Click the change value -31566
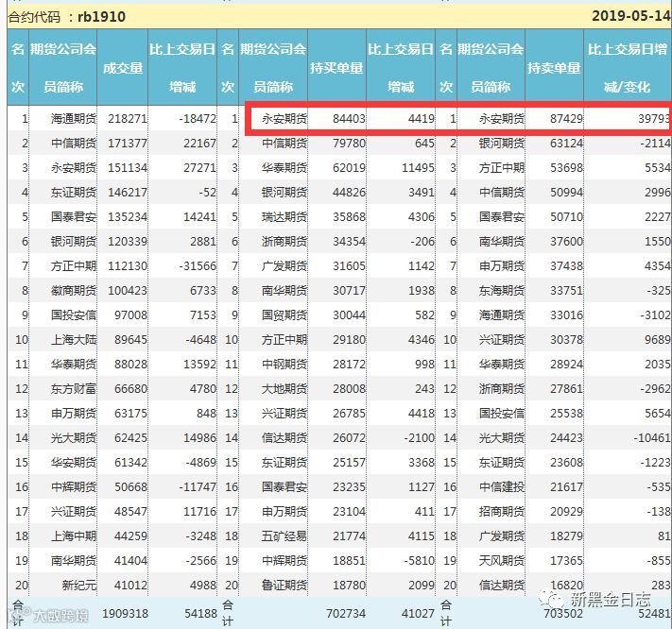The height and width of the screenshot is (629, 672). [198, 266]
